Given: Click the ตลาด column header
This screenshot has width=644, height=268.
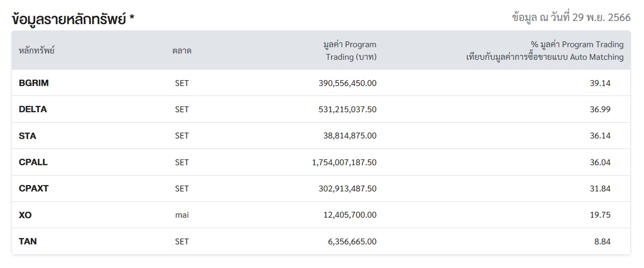Looking at the screenshot, I should click(x=182, y=51).
